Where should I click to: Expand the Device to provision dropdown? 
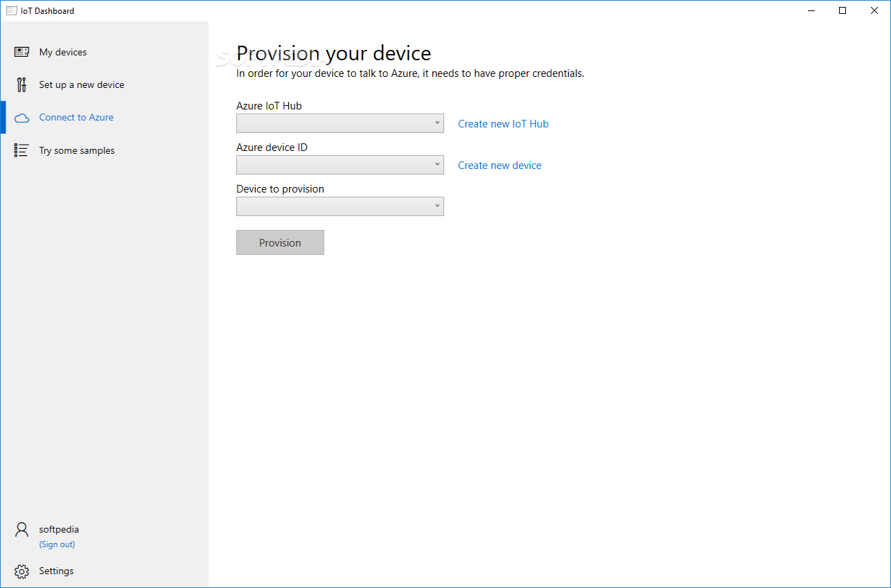point(339,206)
